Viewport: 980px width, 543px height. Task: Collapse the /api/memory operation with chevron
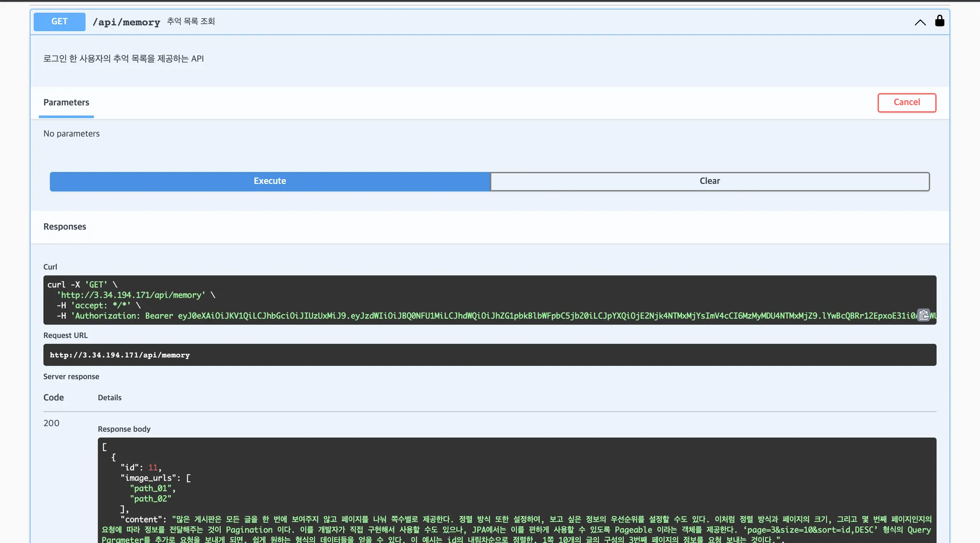tap(920, 22)
